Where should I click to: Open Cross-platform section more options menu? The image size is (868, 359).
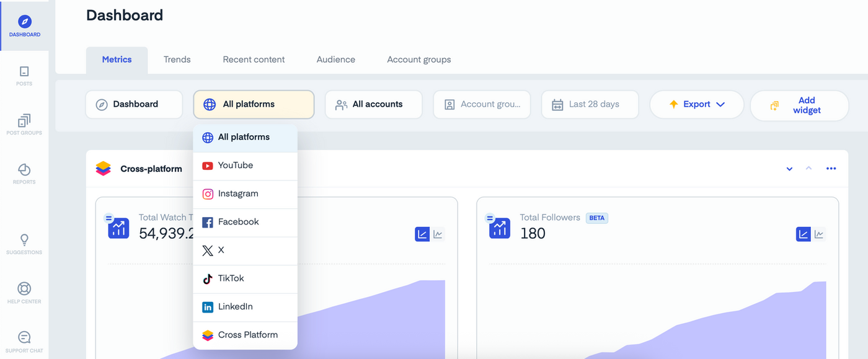(831, 169)
